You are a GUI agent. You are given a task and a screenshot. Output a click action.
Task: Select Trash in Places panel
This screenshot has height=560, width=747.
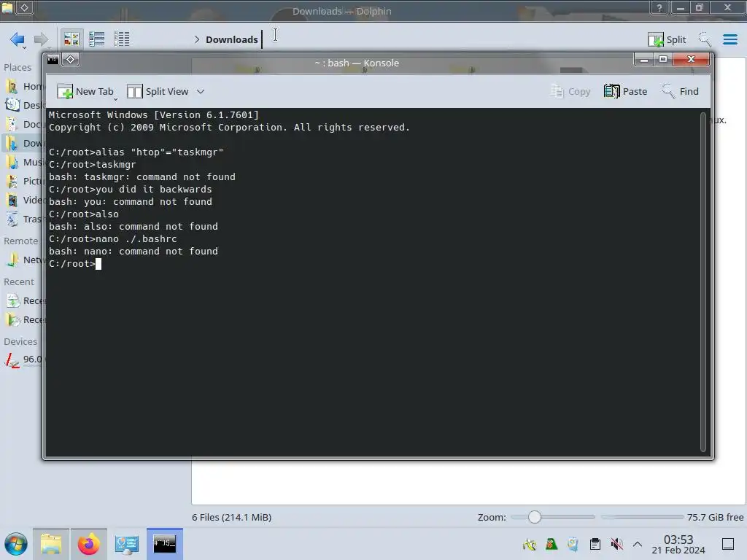[x=24, y=219]
